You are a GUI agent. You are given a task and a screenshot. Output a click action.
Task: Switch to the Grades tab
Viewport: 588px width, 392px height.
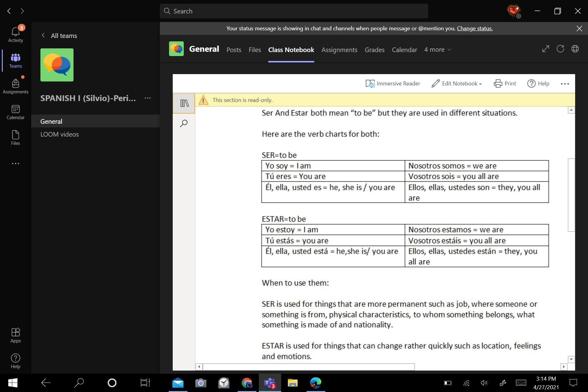(x=374, y=50)
